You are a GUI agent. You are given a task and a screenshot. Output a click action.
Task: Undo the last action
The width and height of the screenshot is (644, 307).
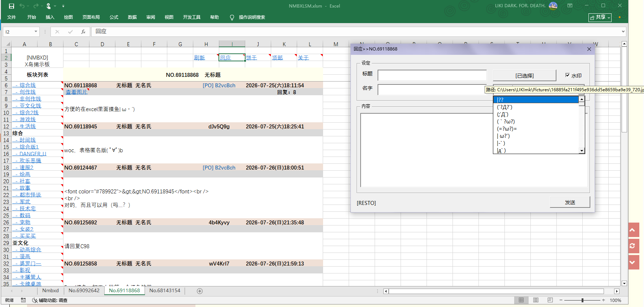[22, 6]
